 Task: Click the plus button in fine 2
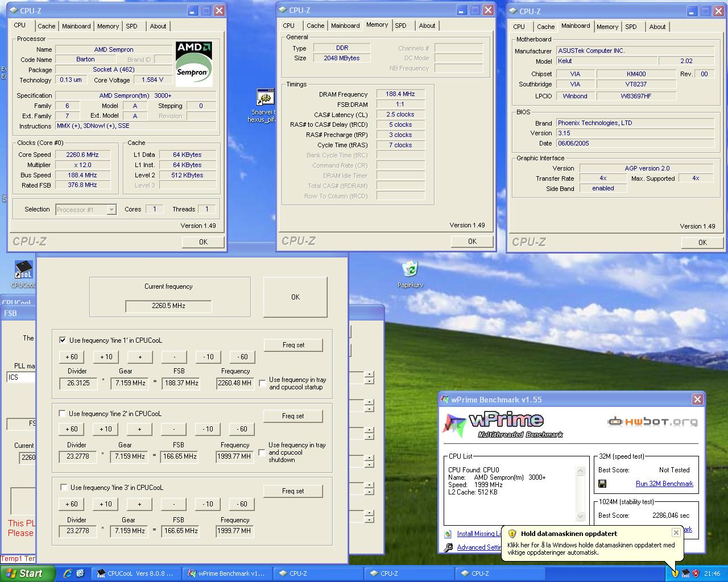tap(140, 429)
